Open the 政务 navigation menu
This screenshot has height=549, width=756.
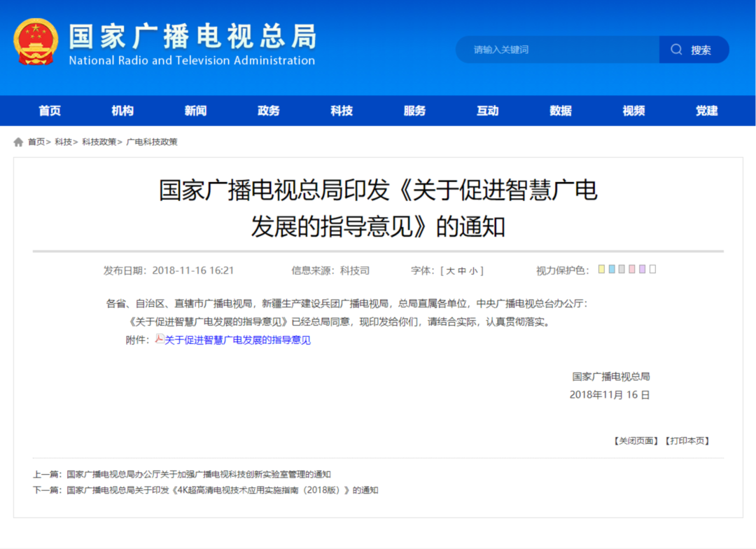(269, 111)
